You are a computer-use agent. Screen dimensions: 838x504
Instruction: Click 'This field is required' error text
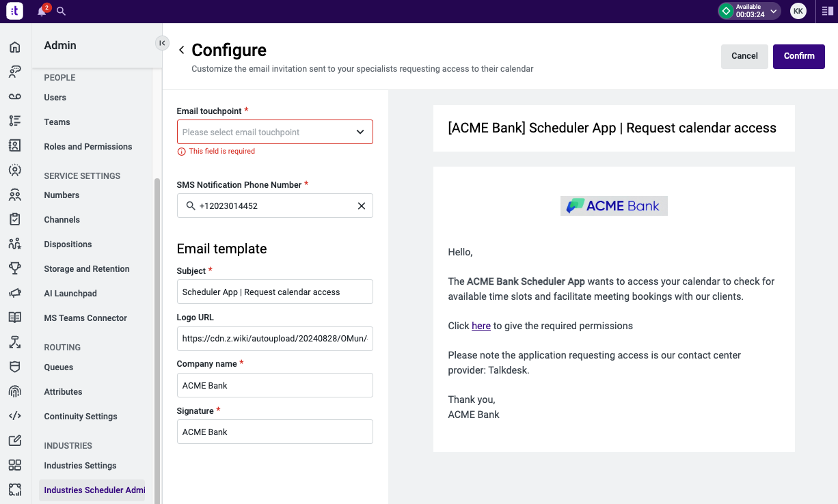pyautogui.click(x=222, y=152)
